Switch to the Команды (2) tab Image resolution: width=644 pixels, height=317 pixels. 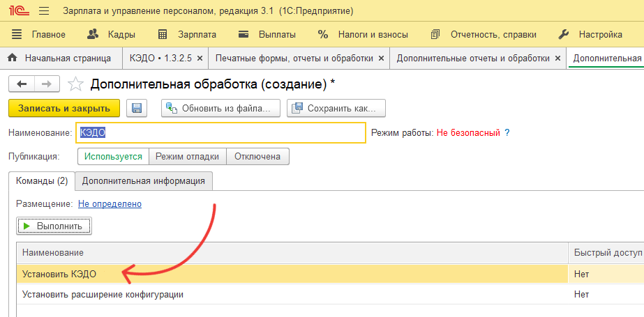[42, 181]
